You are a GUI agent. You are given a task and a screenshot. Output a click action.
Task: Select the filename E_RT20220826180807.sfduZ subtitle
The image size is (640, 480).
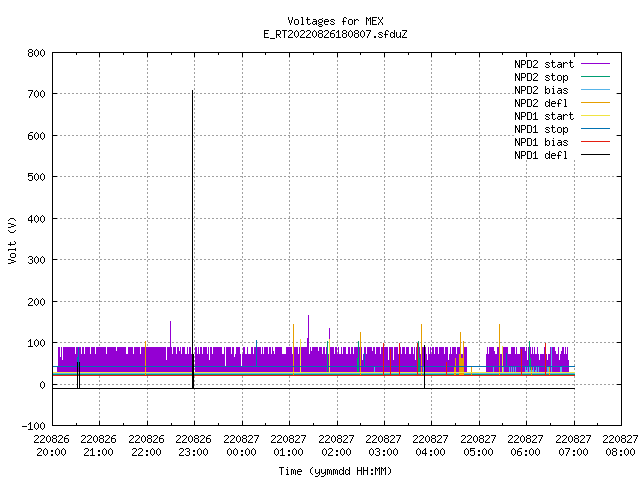[335, 34]
